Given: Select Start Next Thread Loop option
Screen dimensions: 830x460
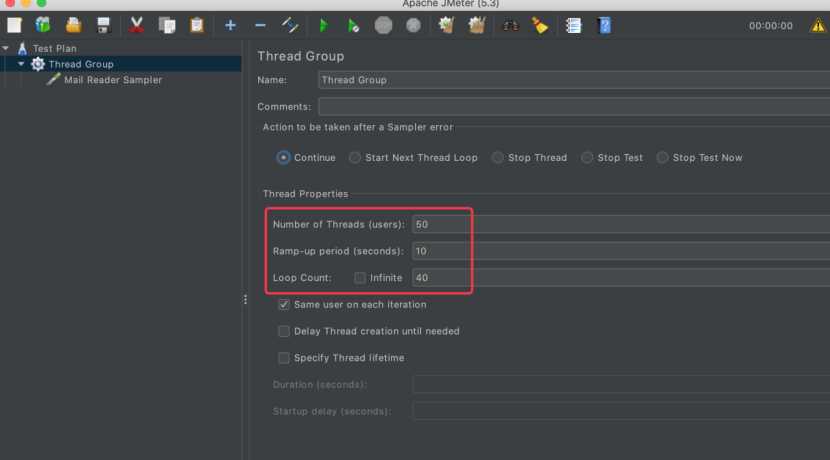Looking at the screenshot, I should coord(355,158).
